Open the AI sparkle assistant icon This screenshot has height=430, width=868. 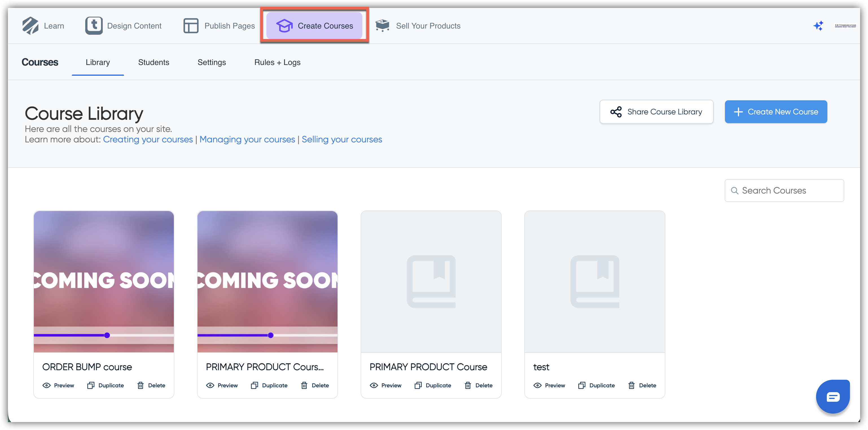click(818, 26)
